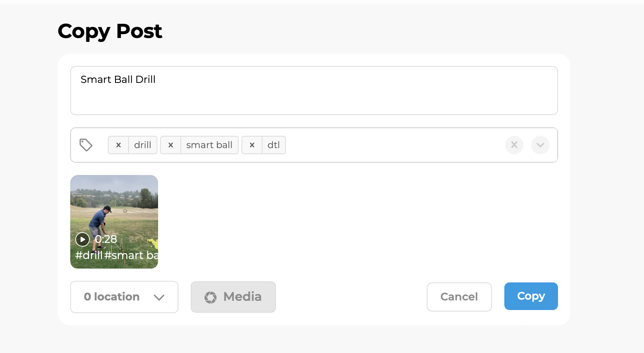644x353 pixels.
Task: Delete the "dtl" tag chip
Action: point(252,145)
